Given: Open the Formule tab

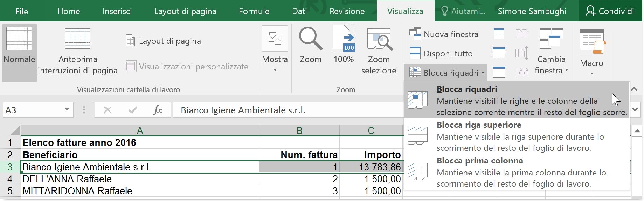Looking at the screenshot, I should (x=254, y=11).
